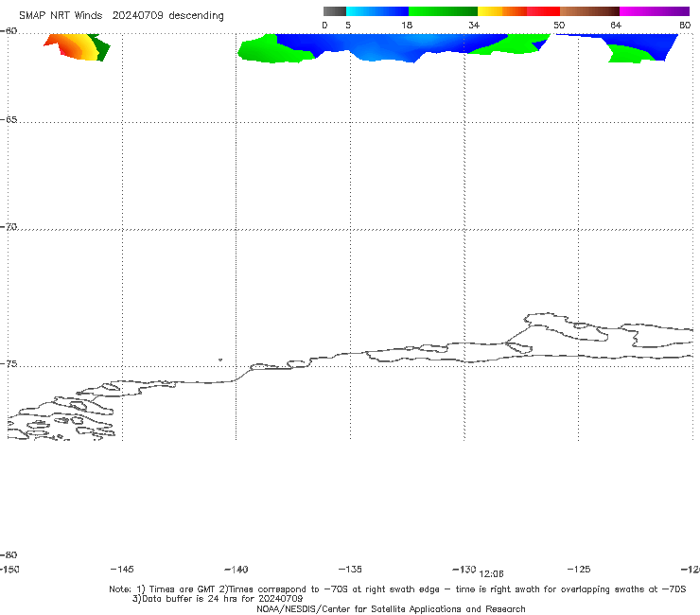
Task: Pick the magenta-purple segment of the color bar
Action: [x=655, y=11]
